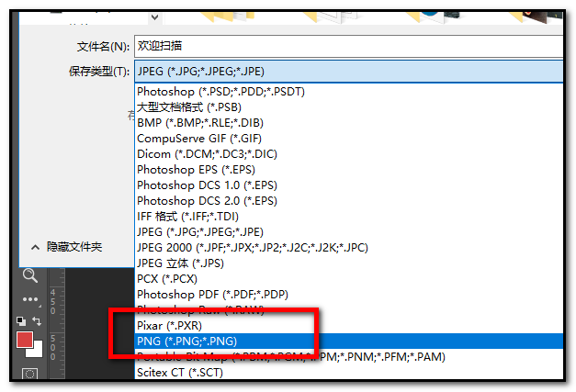Image resolution: width=576 pixels, height=392 pixels.
Task: Select highlighted PNG (*.PNG;*.PNG) entry
Action: [x=348, y=341]
